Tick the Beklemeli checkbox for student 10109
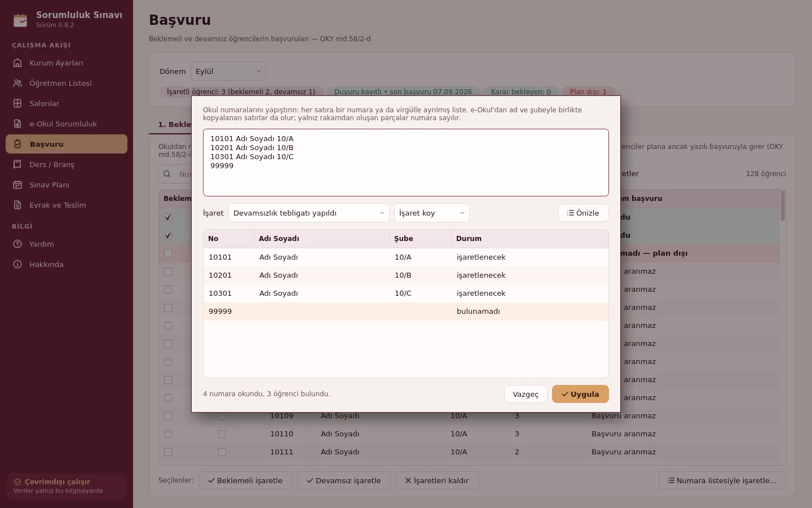Viewport: 812px width, 508px height. 168,416
